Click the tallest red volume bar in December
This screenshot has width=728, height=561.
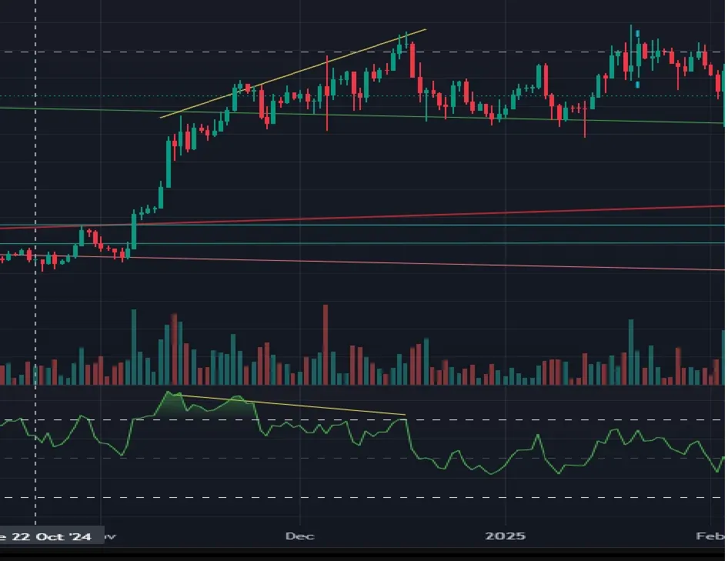click(326, 345)
